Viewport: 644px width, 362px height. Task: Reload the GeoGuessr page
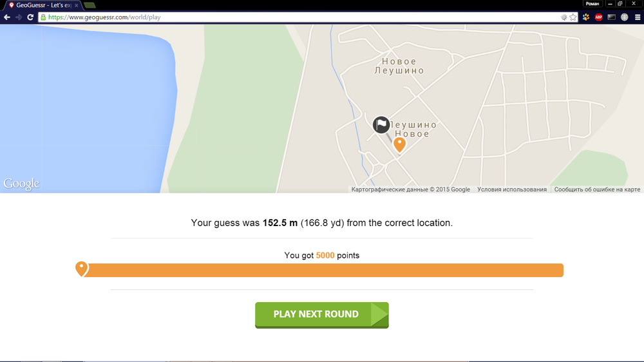30,17
